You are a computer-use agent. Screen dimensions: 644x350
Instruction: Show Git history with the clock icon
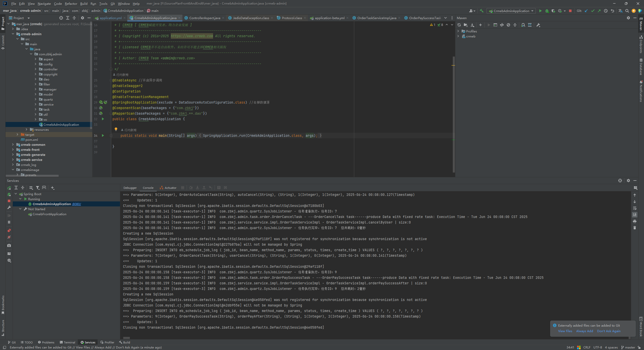click(606, 11)
